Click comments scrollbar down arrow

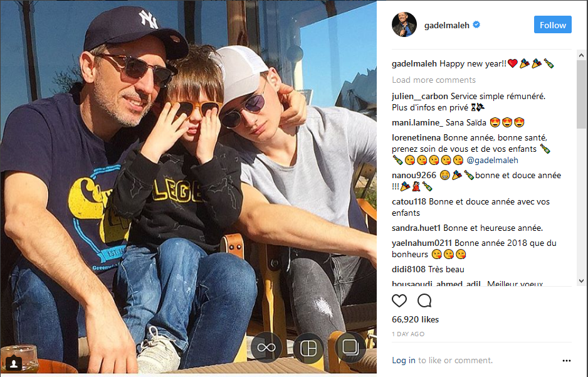click(581, 280)
